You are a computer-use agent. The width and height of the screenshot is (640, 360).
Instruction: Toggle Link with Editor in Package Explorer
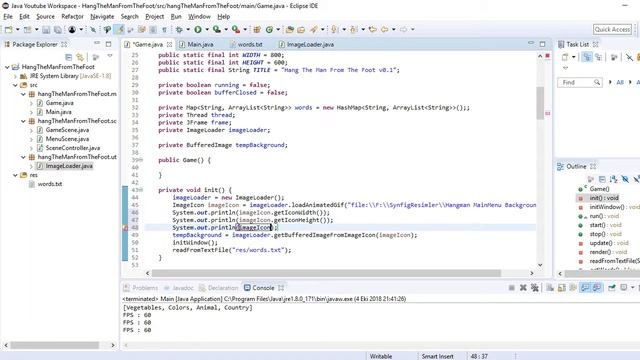point(80,57)
